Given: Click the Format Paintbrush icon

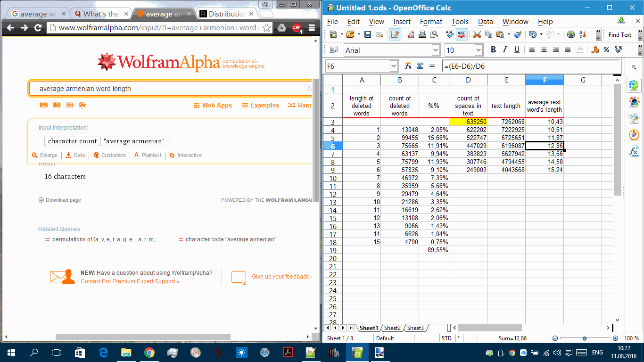Looking at the screenshot, I should coord(517,34).
